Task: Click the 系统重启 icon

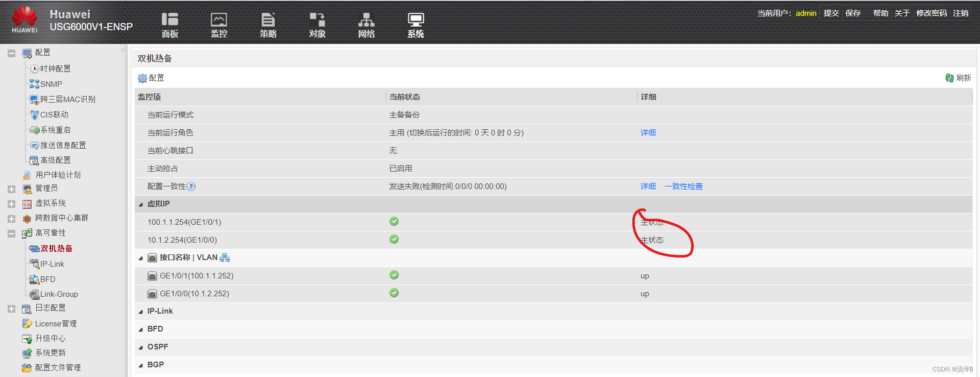Action: tap(34, 130)
